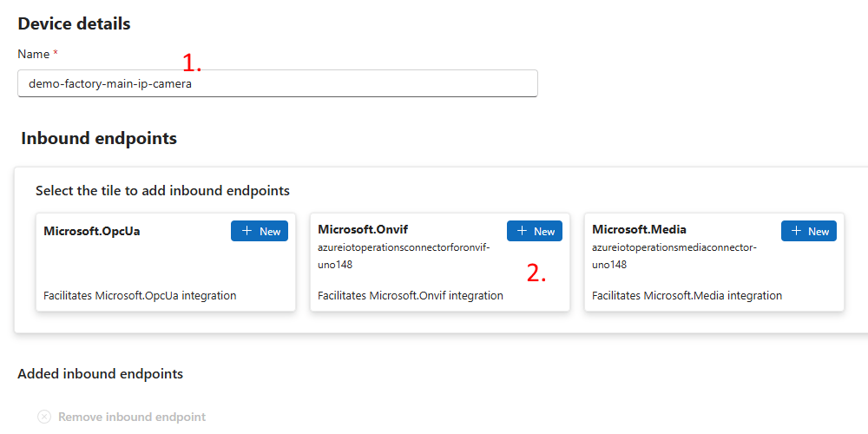868x434 pixels.
Task: Click the azureiotoperationsconnectorforonvif-uno148 connector name
Action: 404,256
